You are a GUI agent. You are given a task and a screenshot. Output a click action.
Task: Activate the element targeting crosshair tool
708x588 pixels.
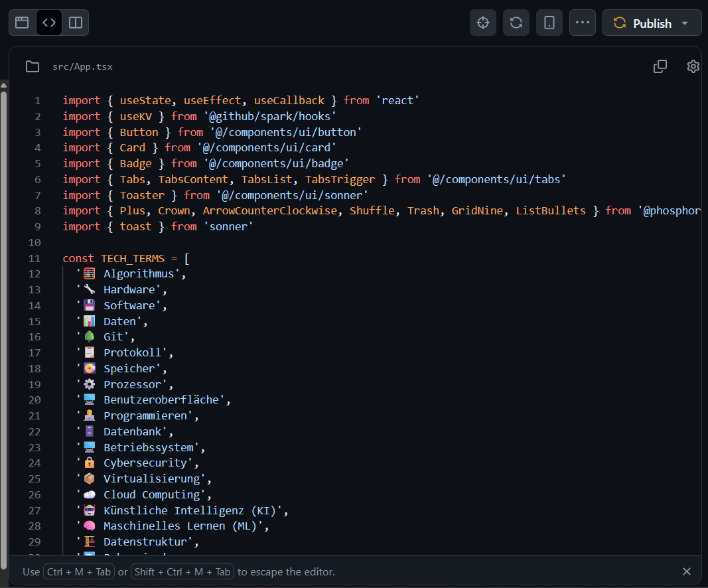tap(482, 22)
